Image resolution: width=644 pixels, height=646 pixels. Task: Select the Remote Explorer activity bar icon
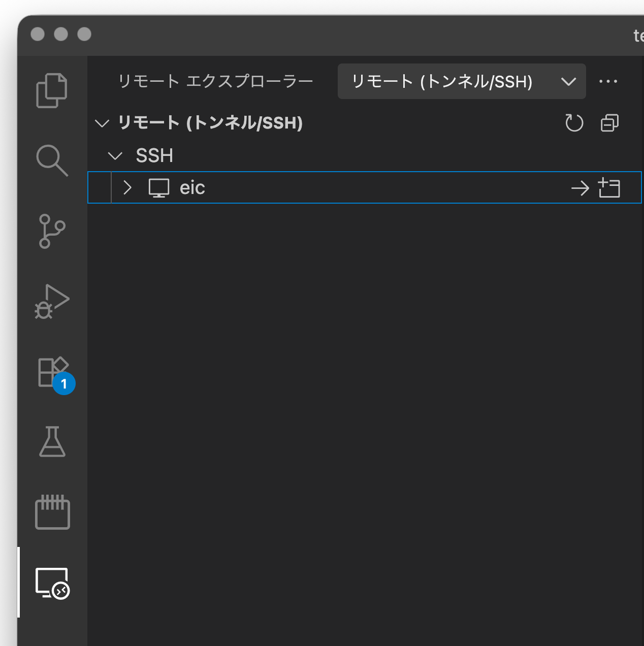[x=52, y=583]
